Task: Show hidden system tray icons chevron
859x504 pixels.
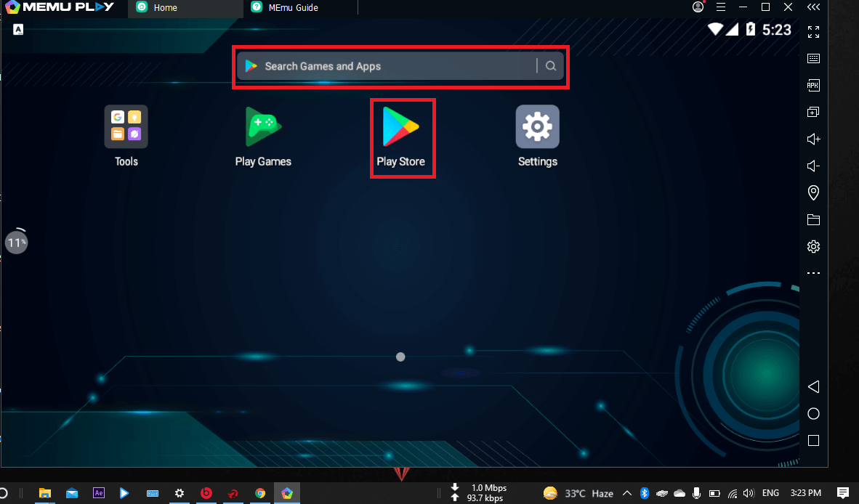Action: pos(627,493)
